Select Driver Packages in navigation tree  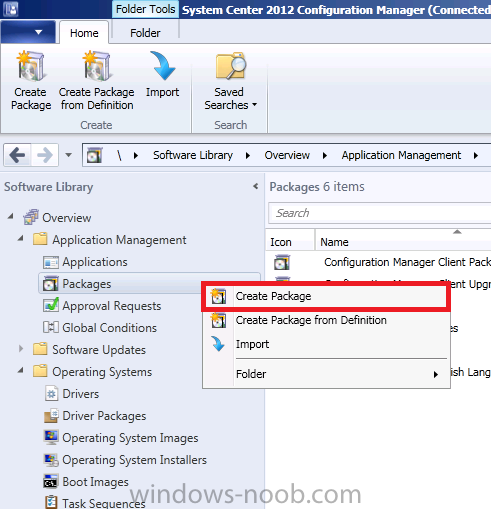104,416
